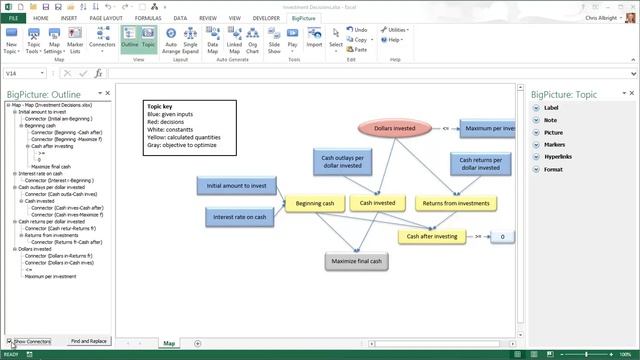Click the Redo arrow in quick access toolbar

pyautogui.click(x=124, y=7)
